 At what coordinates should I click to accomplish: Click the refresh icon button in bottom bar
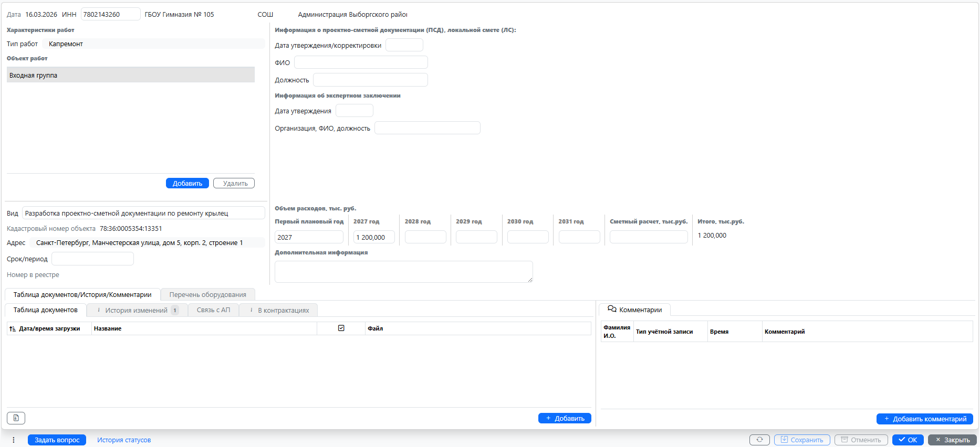pyautogui.click(x=759, y=440)
